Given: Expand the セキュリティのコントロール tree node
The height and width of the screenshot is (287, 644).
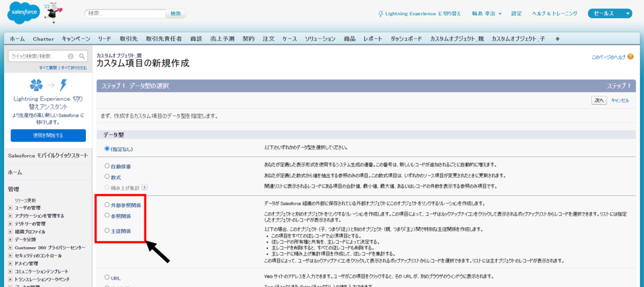Looking at the screenshot, I should (x=10, y=255).
